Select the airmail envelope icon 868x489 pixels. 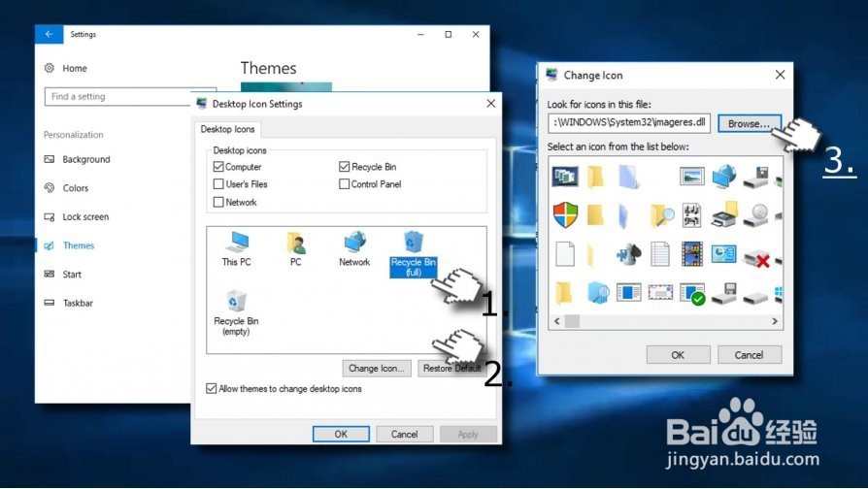pyautogui.click(x=660, y=291)
